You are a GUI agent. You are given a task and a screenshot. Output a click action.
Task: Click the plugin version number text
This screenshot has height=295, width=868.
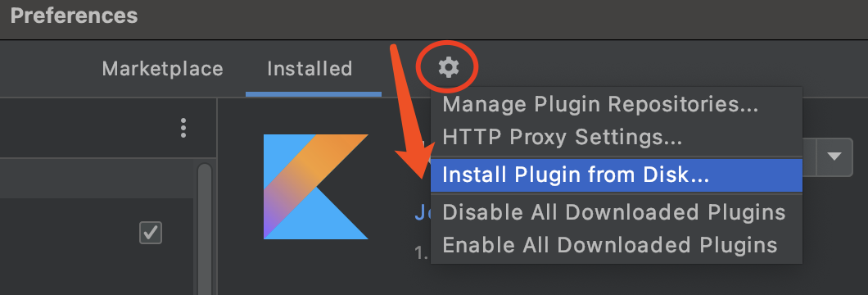tap(423, 252)
